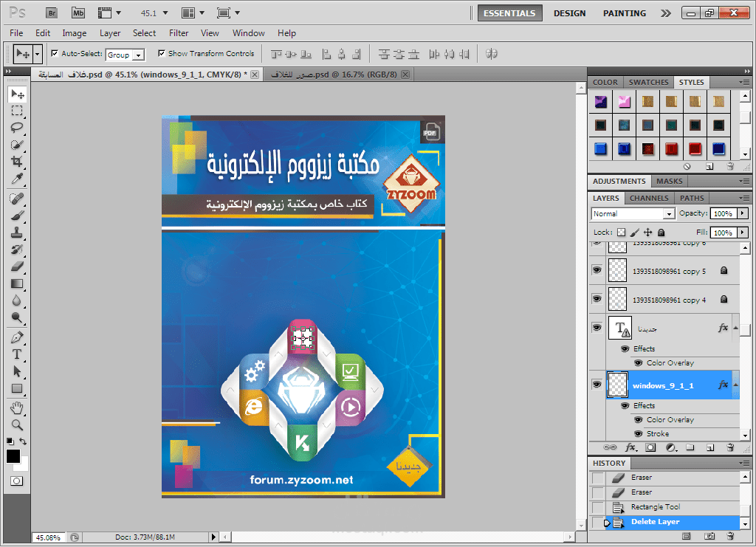
Task: Toggle Auto-Select checkbox
Action: [55, 53]
